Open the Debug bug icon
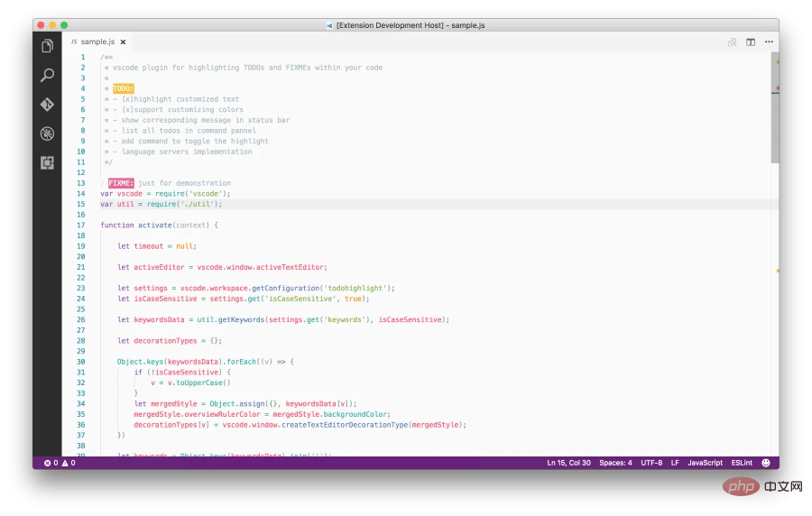The image size is (812, 516). tap(47, 134)
